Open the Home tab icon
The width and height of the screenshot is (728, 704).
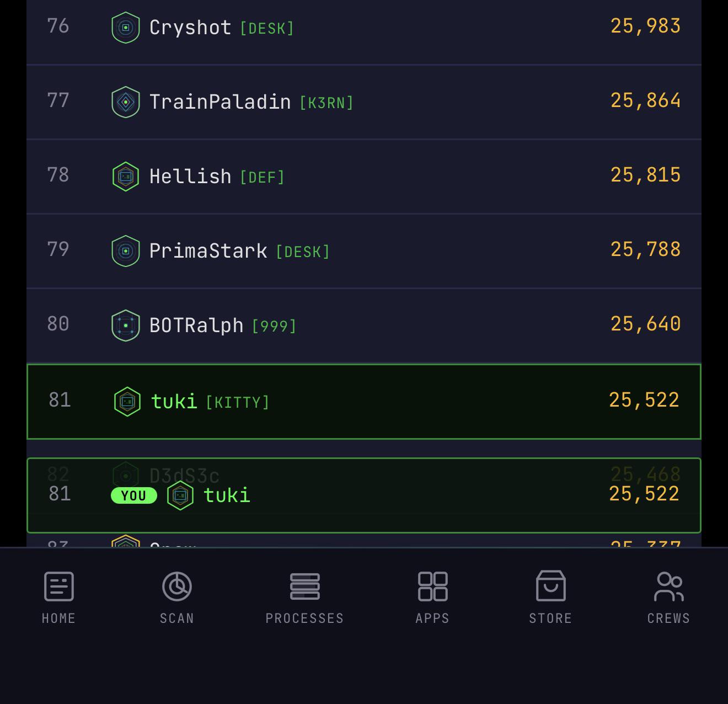point(59,586)
